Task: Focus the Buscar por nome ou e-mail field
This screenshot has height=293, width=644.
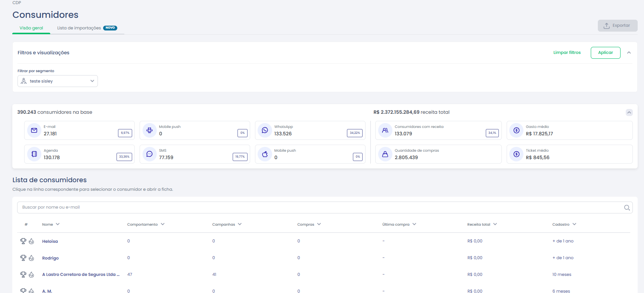Action: 325,207
